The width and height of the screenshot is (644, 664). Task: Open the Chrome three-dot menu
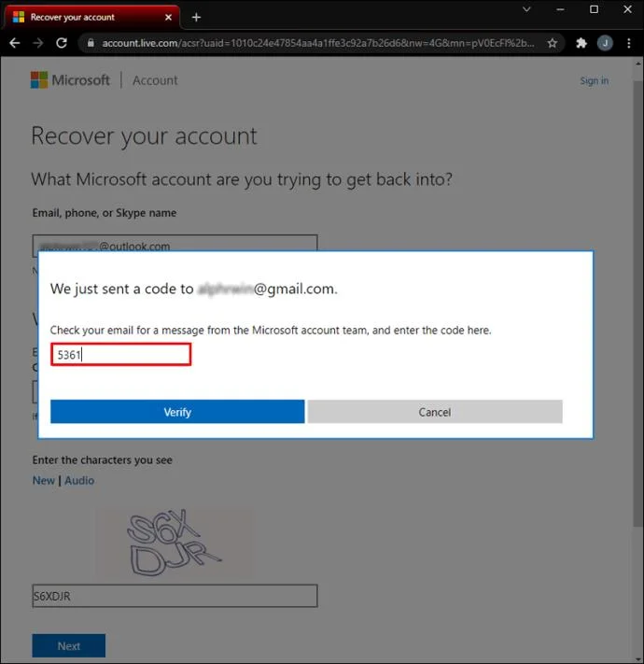pyautogui.click(x=629, y=43)
